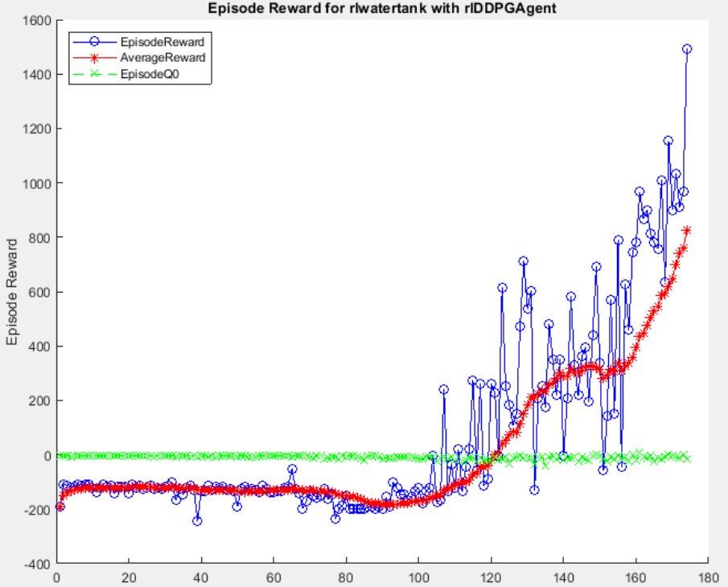Click the y-axis tick label 800

(40, 237)
